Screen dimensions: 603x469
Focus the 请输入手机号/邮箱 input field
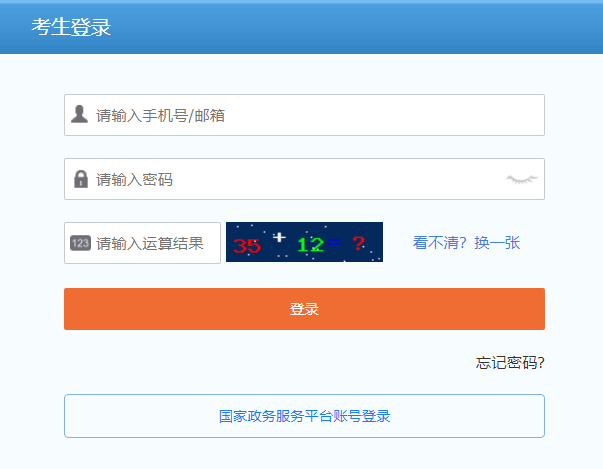coord(304,115)
